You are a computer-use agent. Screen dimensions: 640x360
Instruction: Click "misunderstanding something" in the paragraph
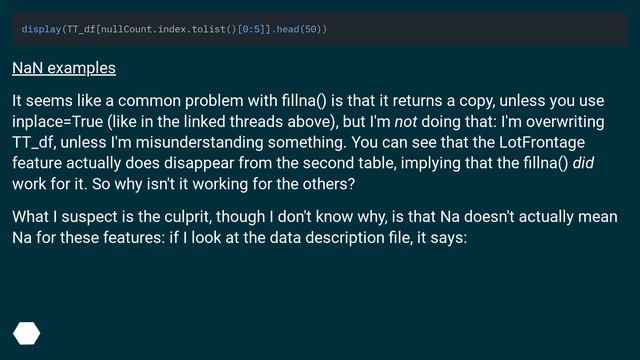[241, 142]
